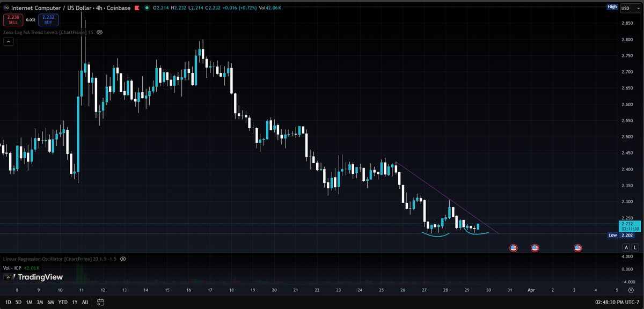Click the left cyan arc drawing near 27

click(x=435, y=234)
